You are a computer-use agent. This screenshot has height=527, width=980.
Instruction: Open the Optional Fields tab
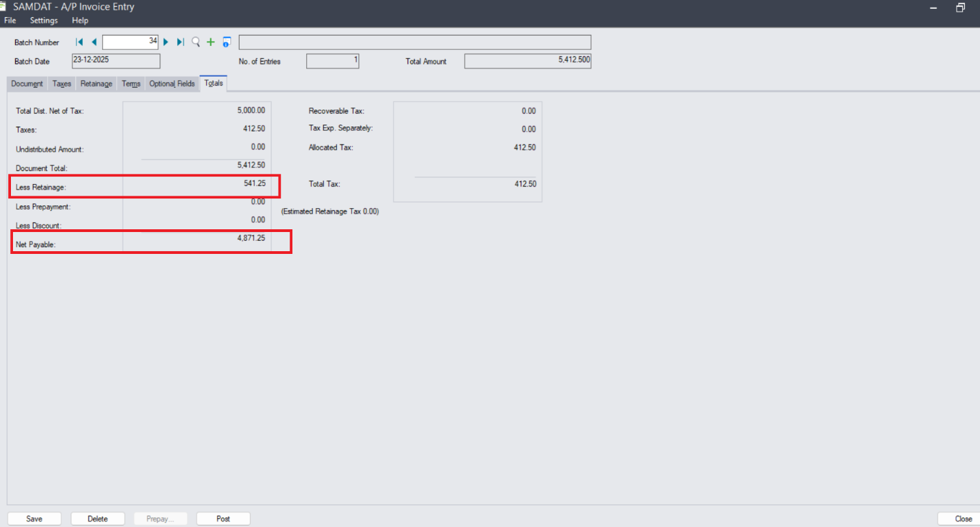coord(172,84)
